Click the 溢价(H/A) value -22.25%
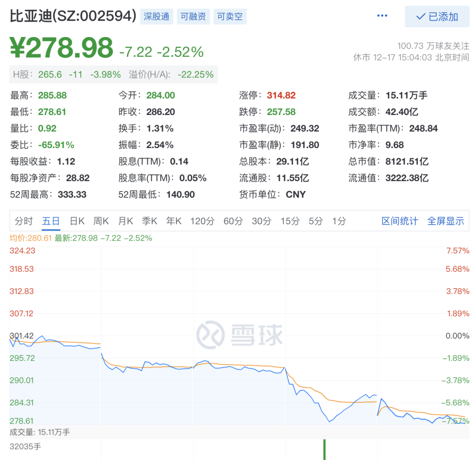 point(196,74)
